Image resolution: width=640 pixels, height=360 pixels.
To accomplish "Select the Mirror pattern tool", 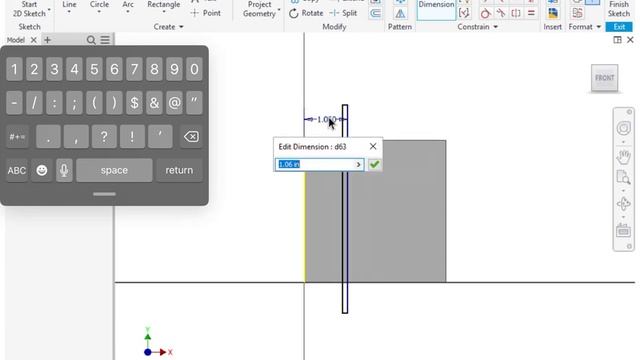I will (400, 13).
